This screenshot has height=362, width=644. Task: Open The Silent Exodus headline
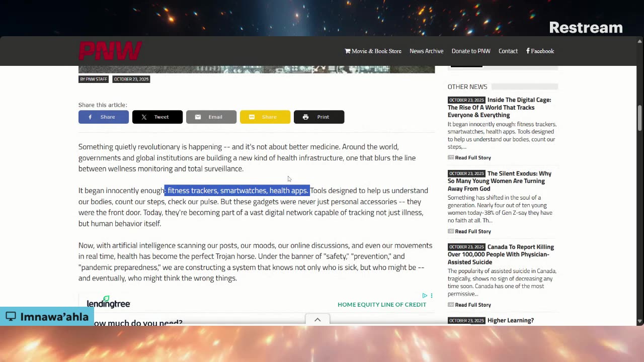500,181
